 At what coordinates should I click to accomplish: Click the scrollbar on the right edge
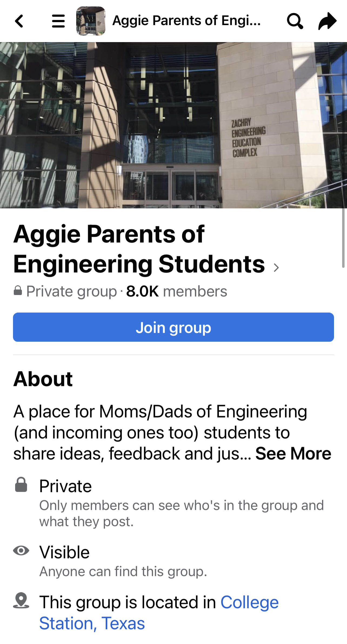click(343, 238)
